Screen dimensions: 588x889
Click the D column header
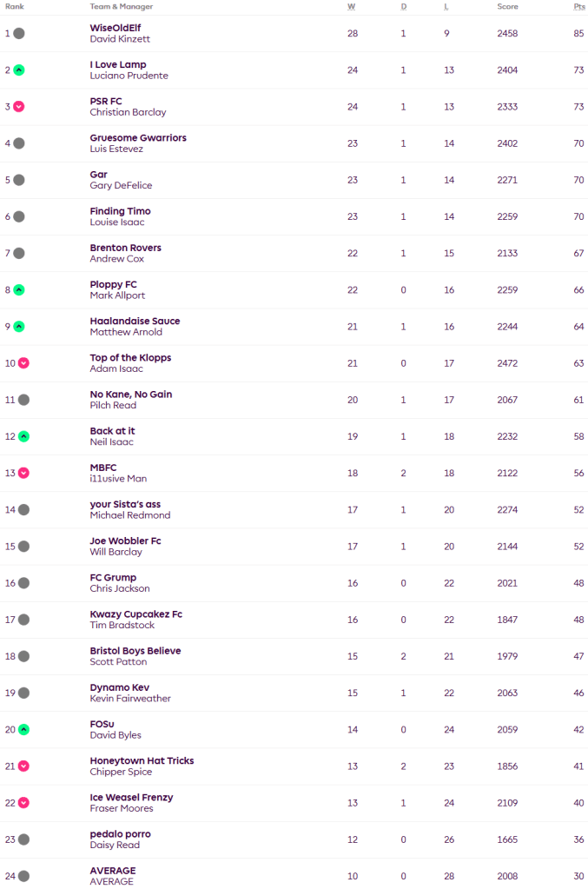[403, 6]
